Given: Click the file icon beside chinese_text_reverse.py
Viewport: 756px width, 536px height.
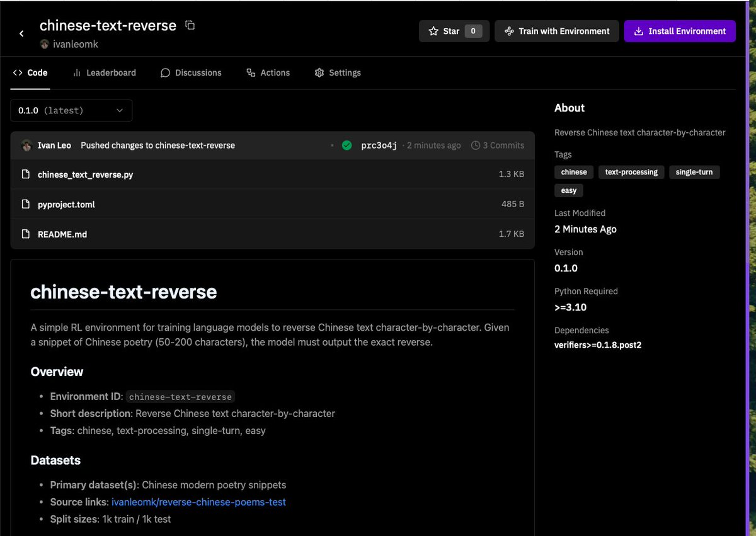Looking at the screenshot, I should (x=26, y=174).
